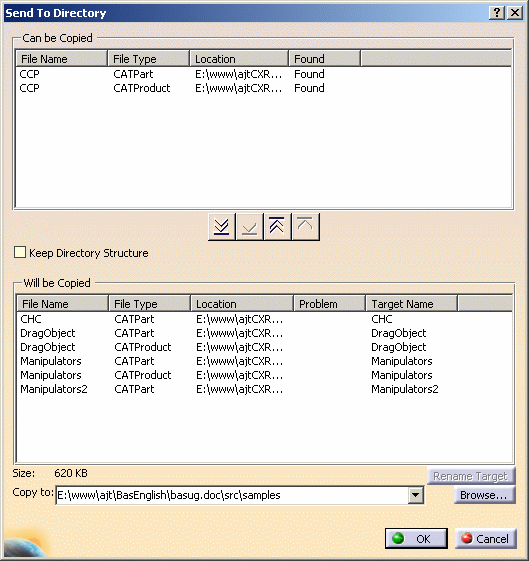
Task: Click the move all files up double-arrow icon
Action: click(277, 226)
